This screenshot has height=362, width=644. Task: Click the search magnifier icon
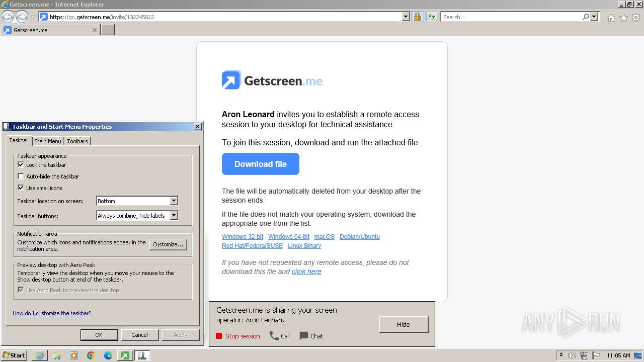pos(586,17)
